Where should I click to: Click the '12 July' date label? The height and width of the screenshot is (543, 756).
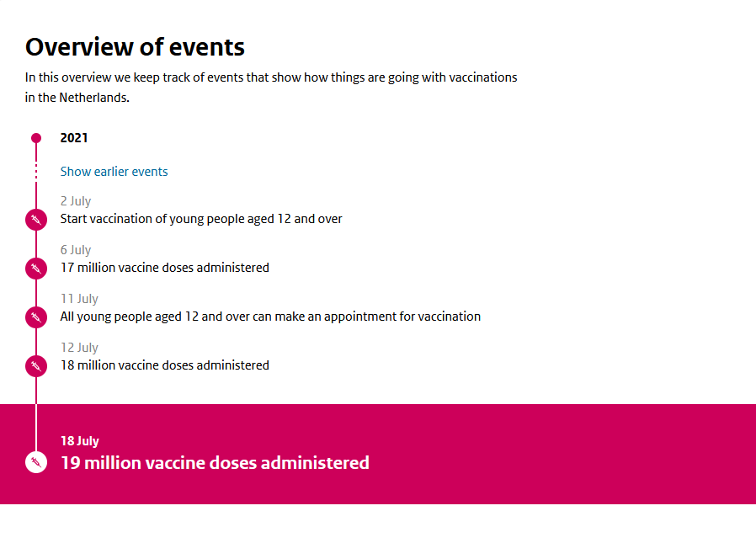(x=79, y=348)
